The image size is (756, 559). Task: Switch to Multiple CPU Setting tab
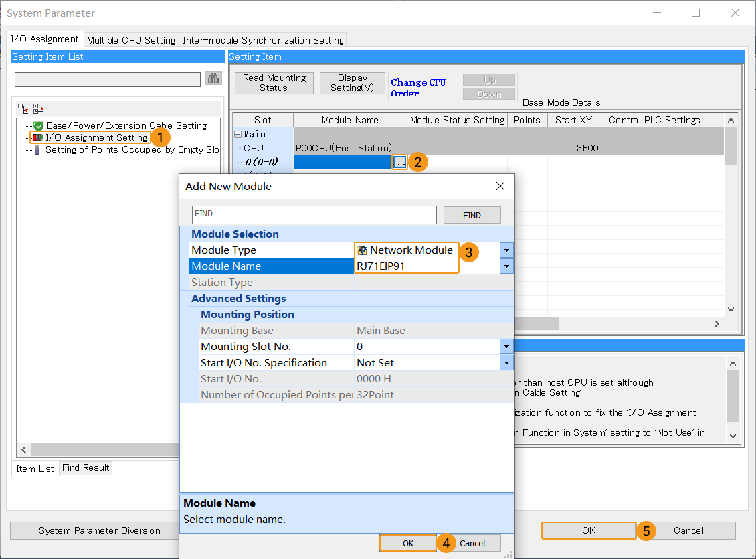click(x=131, y=40)
